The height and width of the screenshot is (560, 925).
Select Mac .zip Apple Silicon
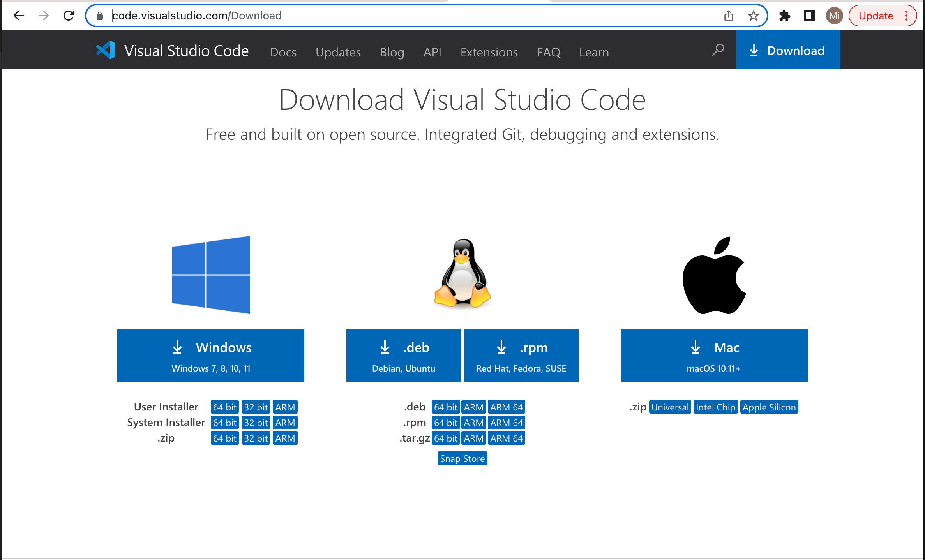[x=769, y=407]
